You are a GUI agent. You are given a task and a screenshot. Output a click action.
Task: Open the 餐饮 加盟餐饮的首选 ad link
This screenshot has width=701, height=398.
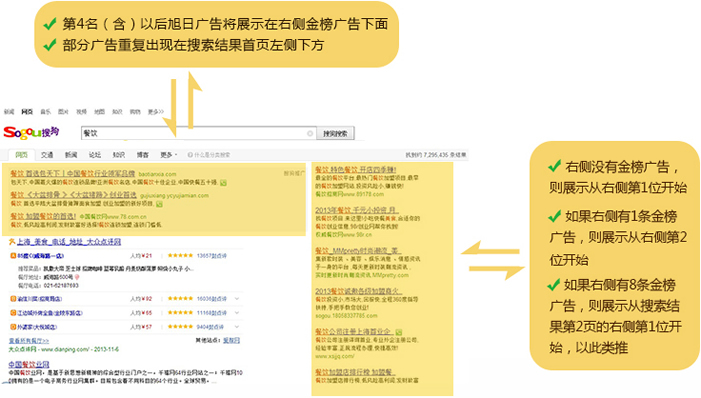(x=43, y=216)
